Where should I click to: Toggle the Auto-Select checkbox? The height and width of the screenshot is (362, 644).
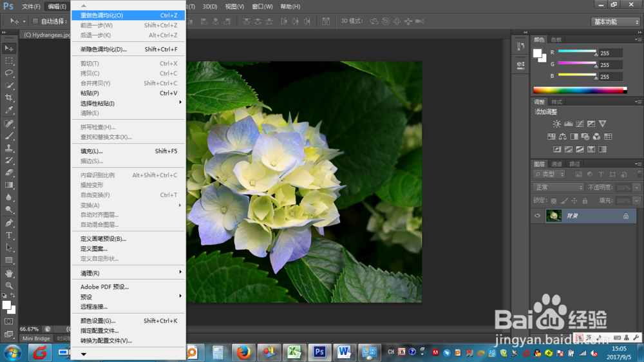tap(35, 21)
